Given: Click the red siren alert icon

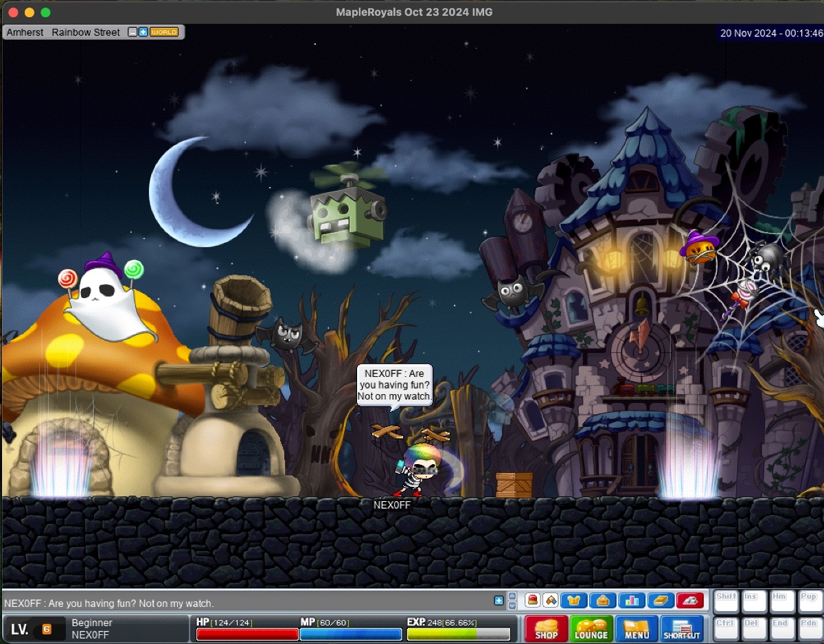Looking at the screenshot, I should 533,601.
